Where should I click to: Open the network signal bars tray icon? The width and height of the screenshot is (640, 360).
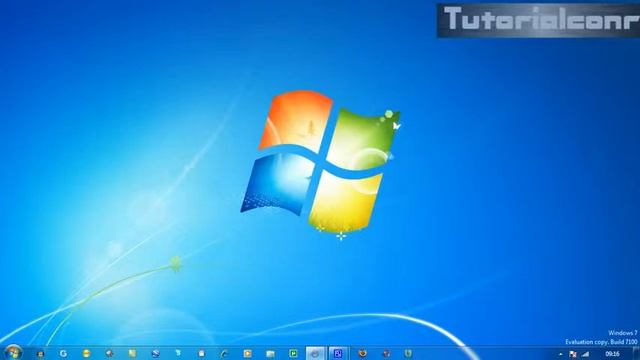pos(585,354)
